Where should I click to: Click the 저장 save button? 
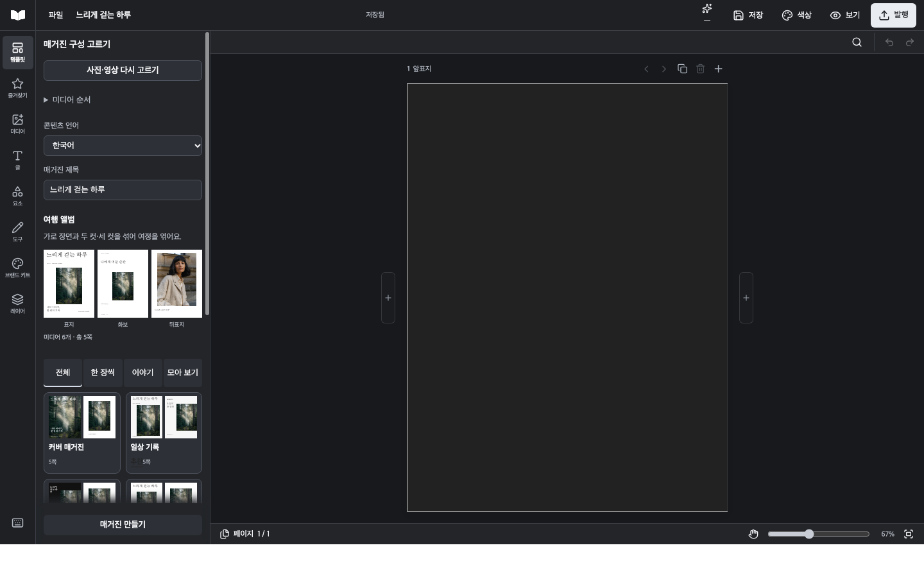tap(748, 15)
